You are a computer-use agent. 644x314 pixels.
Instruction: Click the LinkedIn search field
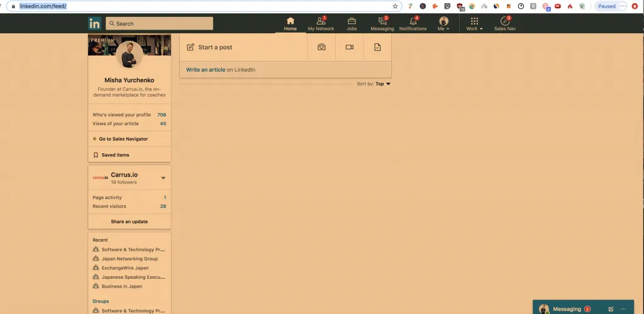tap(159, 23)
